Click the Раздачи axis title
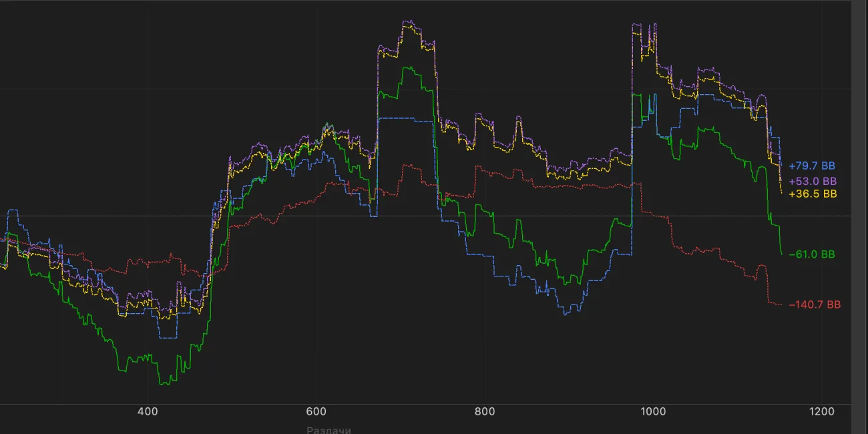This screenshot has height=434, width=868. (329, 429)
